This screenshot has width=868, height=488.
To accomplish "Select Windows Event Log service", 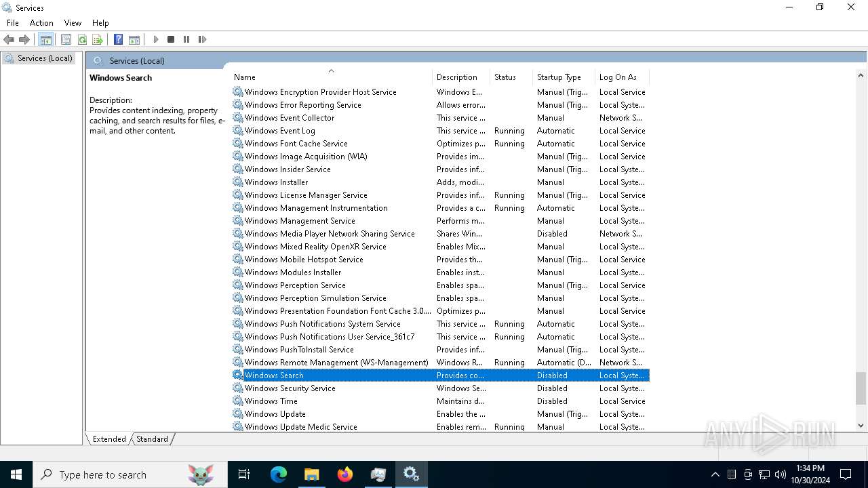I will (440, 131).
